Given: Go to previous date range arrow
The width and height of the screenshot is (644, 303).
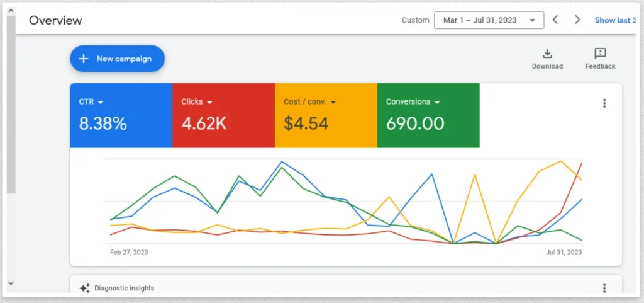Looking at the screenshot, I should click(555, 20).
